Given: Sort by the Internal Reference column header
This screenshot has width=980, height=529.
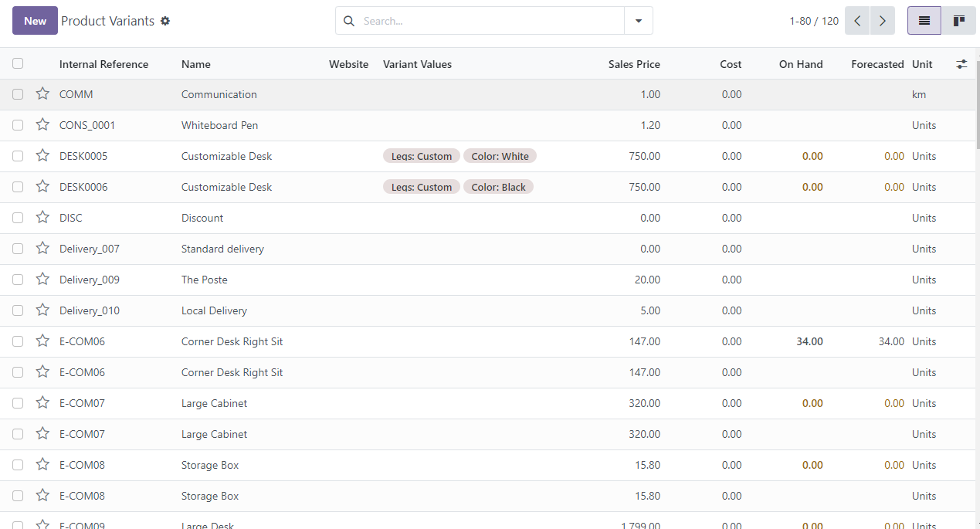Looking at the screenshot, I should point(103,64).
